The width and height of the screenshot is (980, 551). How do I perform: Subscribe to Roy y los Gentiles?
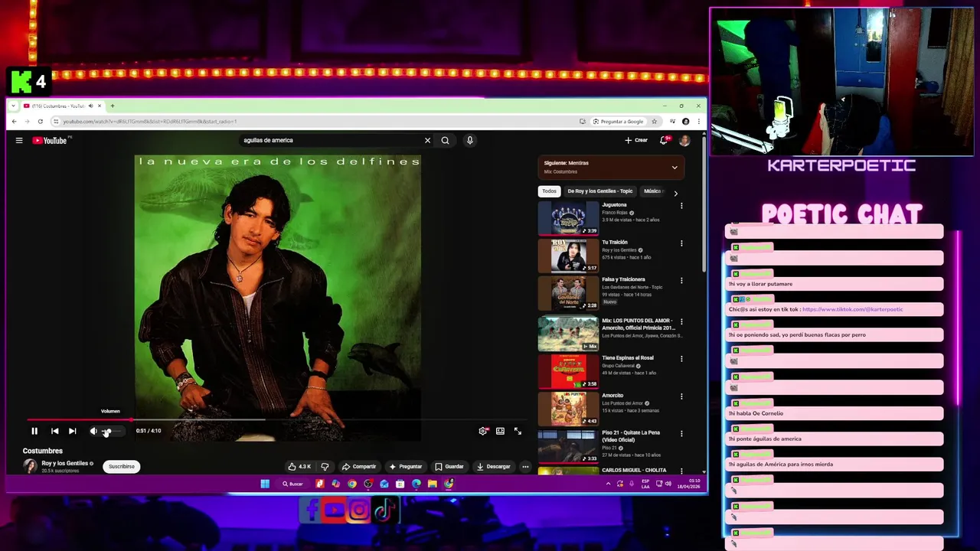tap(121, 466)
